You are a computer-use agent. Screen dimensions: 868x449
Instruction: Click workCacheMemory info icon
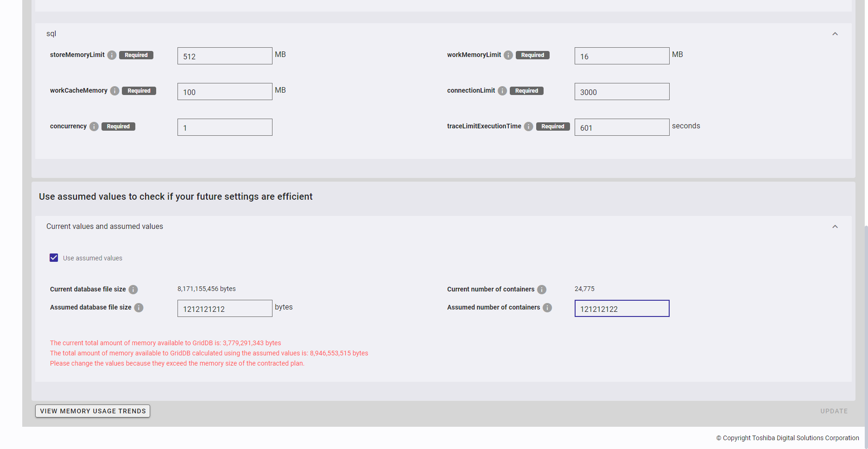114,91
